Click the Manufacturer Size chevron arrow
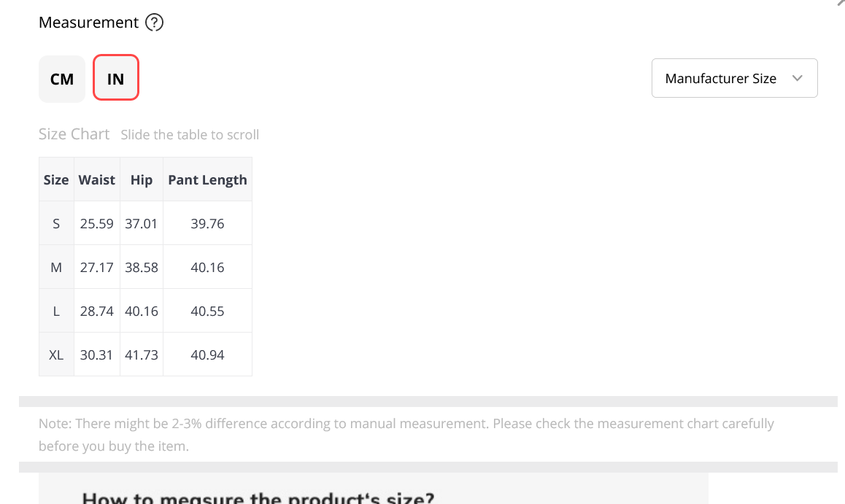The height and width of the screenshot is (504, 845). click(x=797, y=78)
